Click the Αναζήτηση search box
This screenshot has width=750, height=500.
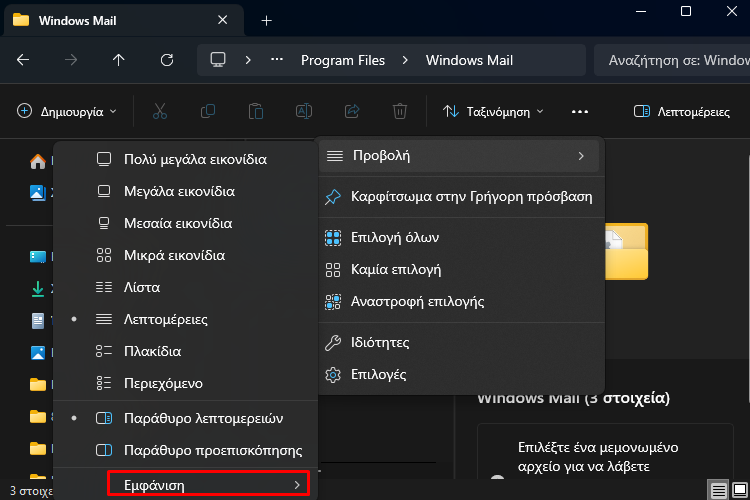[672, 60]
